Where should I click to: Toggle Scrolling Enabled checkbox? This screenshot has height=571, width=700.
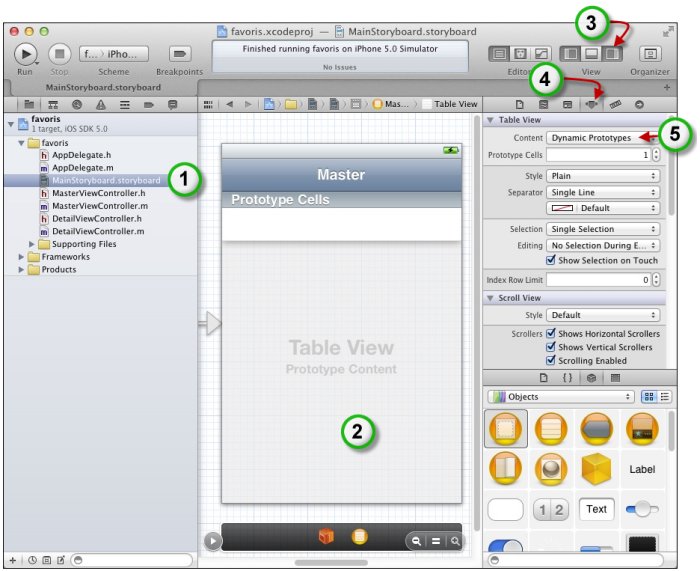coord(551,360)
